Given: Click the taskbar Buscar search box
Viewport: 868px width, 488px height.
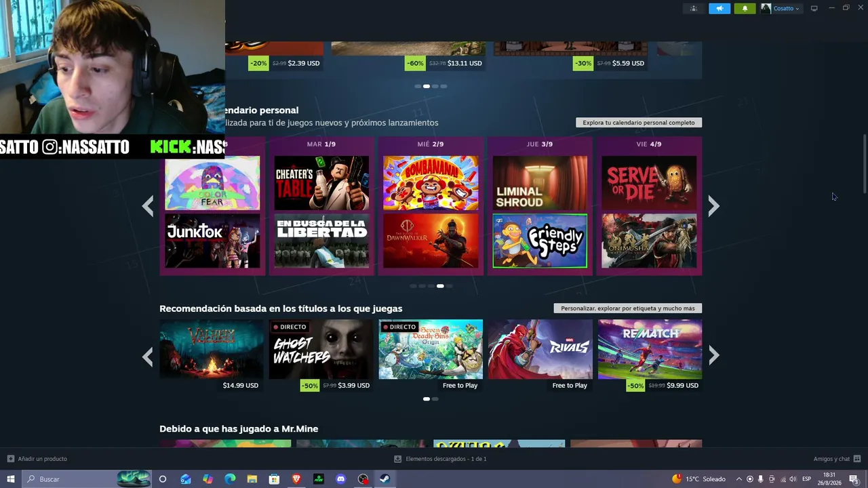Looking at the screenshot, I should click(87, 479).
